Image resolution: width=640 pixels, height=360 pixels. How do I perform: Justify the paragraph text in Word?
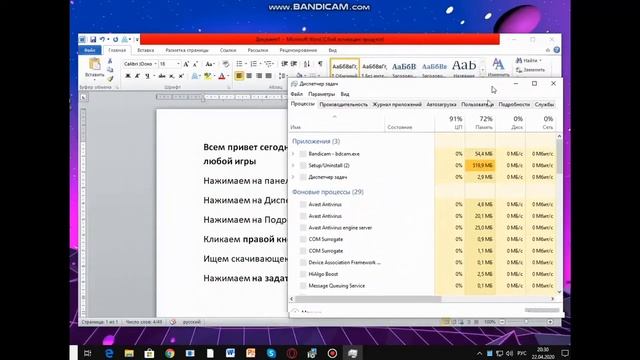click(x=269, y=76)
